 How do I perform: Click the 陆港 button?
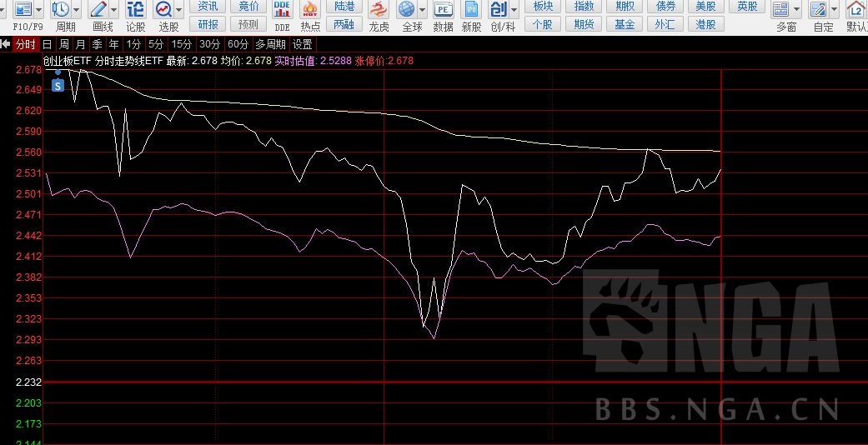(x=344, y=6)
